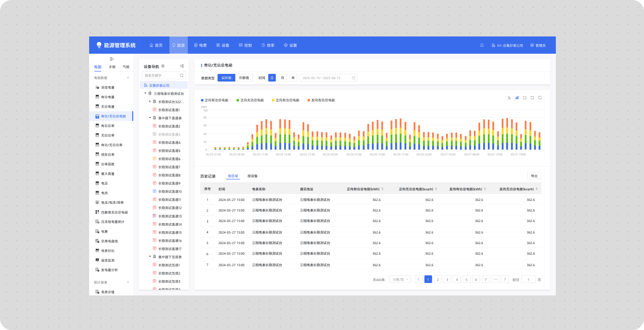Collapse the left sidebar menu icon
Image resolution: width=644 pixels, height=330 pixels.
112,59
